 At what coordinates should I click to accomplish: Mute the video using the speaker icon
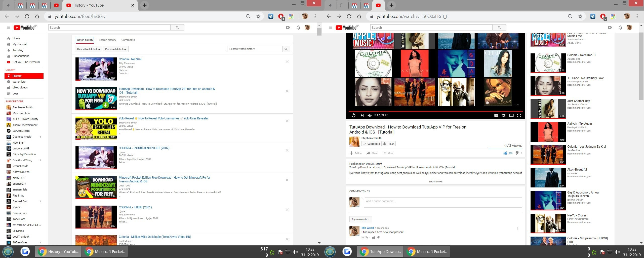click(369, 115)
